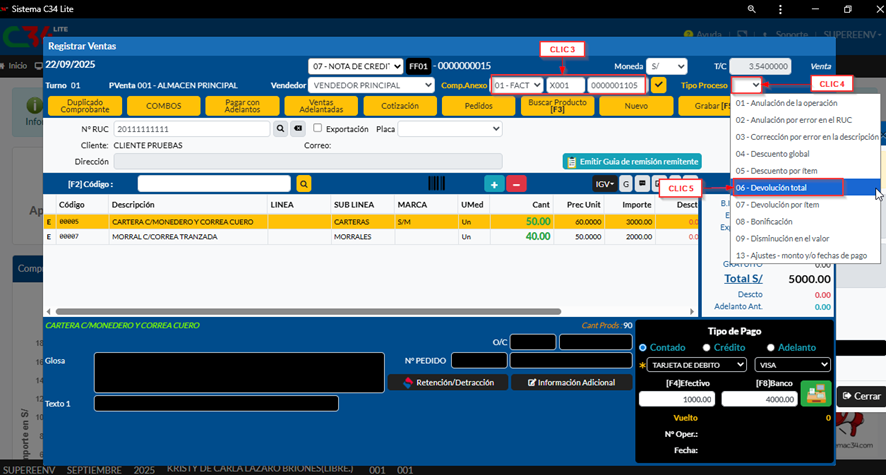Click Emitir Guía de remisión remitente
886x475 pixels.
pos(632,161)
